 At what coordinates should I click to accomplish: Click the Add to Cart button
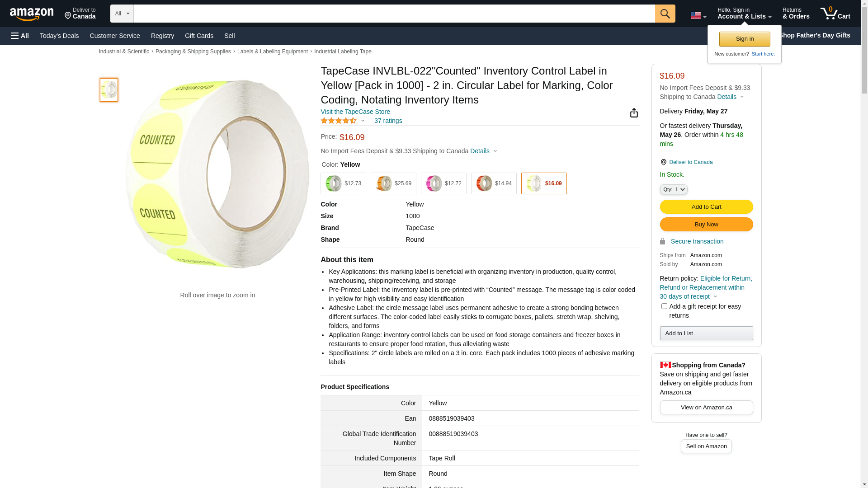(x=706, y=207)
